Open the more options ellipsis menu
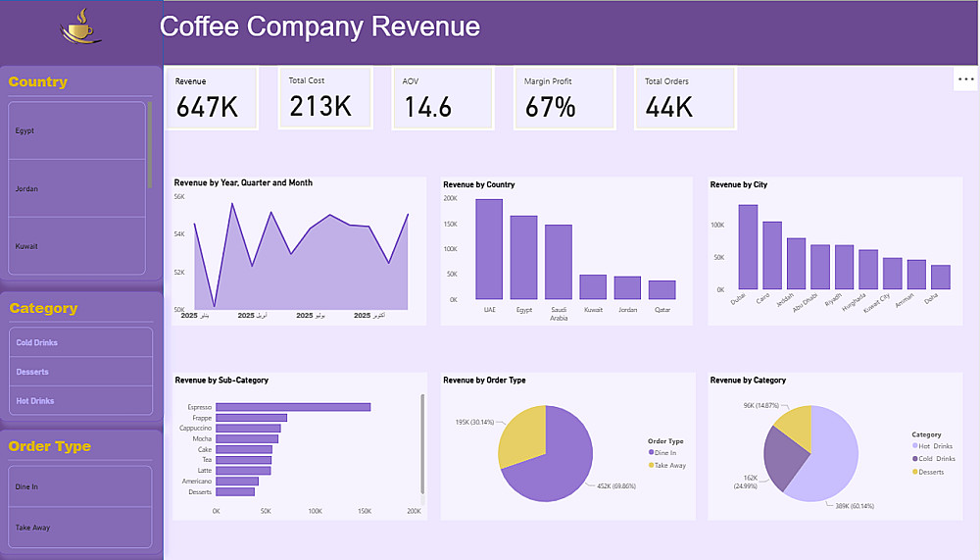Screen dimensions: 980x560 (965, 79)
